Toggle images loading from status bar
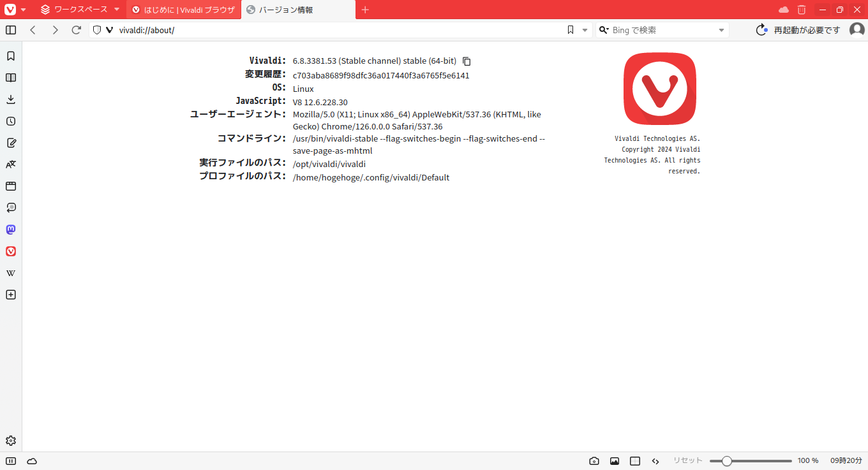 tap(614, 460)
